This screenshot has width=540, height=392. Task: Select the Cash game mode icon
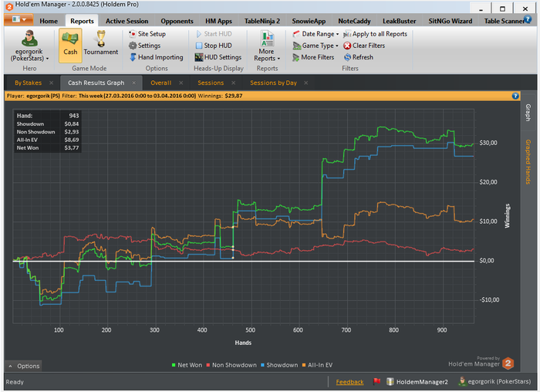pyautogui.click(x=70, y=45)
